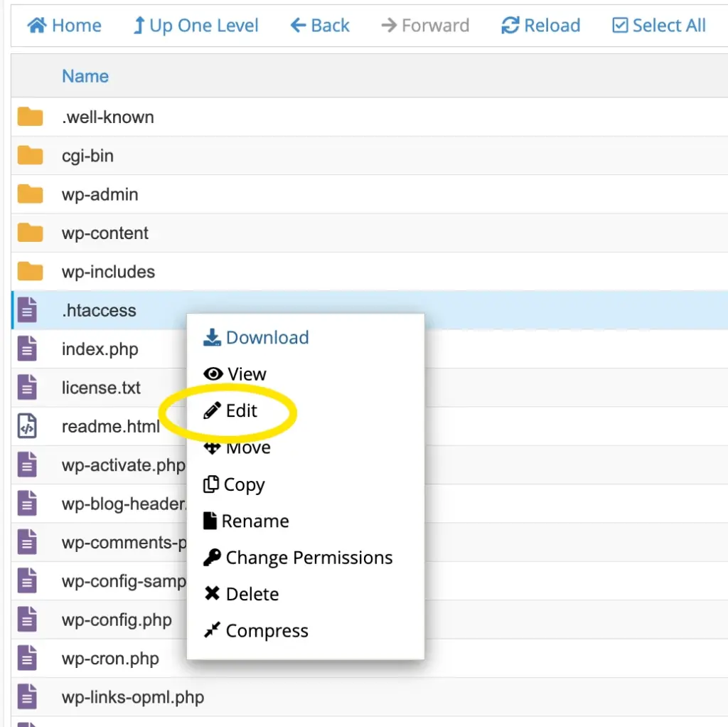Select the wp-cron.php file name
The height and width of the screenshot is (727, 728).
110,659
